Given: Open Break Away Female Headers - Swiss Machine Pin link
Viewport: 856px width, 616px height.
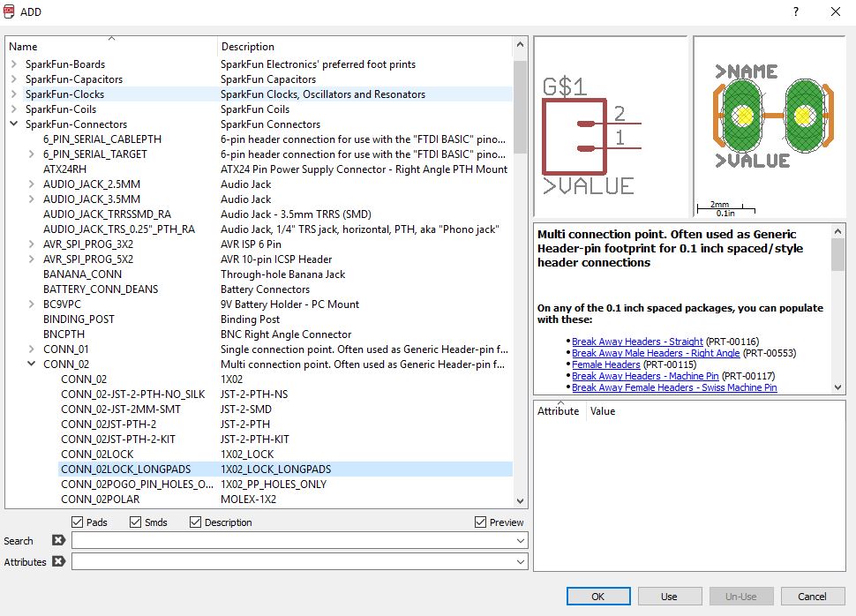Looking at the screenshot, I should 674,387.
